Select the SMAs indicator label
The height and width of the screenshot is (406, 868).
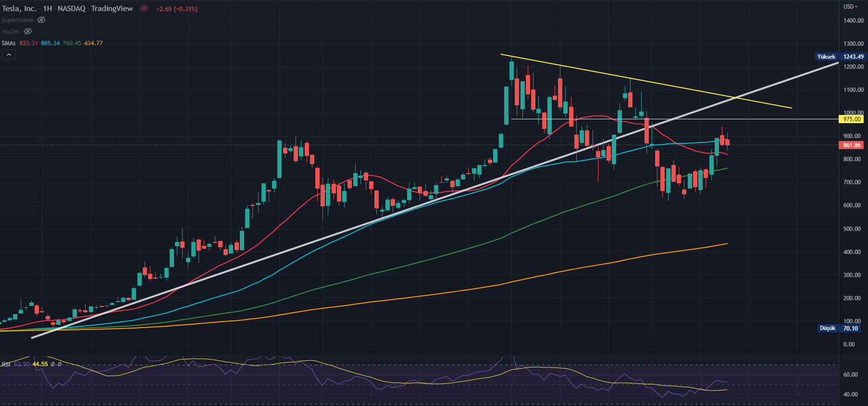9,43
